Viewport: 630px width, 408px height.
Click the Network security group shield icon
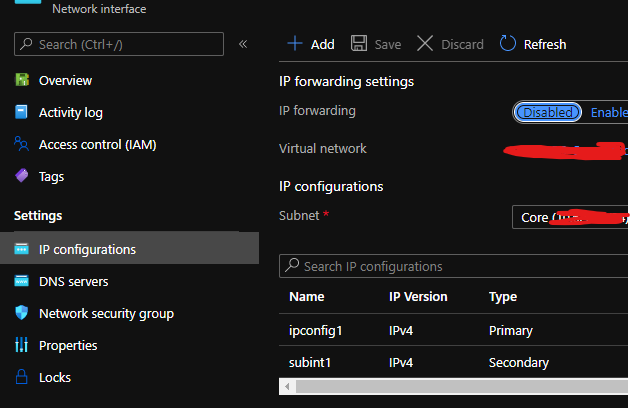click(21, 312)
